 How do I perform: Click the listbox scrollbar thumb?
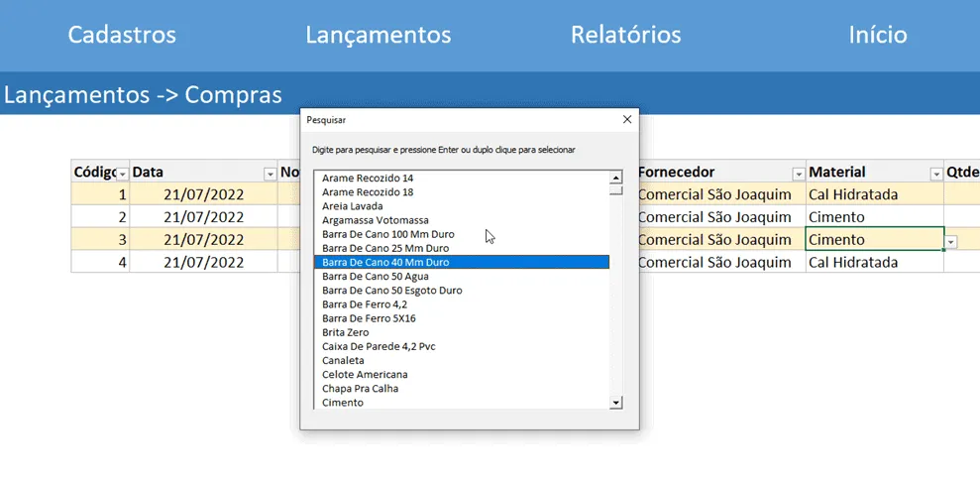point(616,189)
